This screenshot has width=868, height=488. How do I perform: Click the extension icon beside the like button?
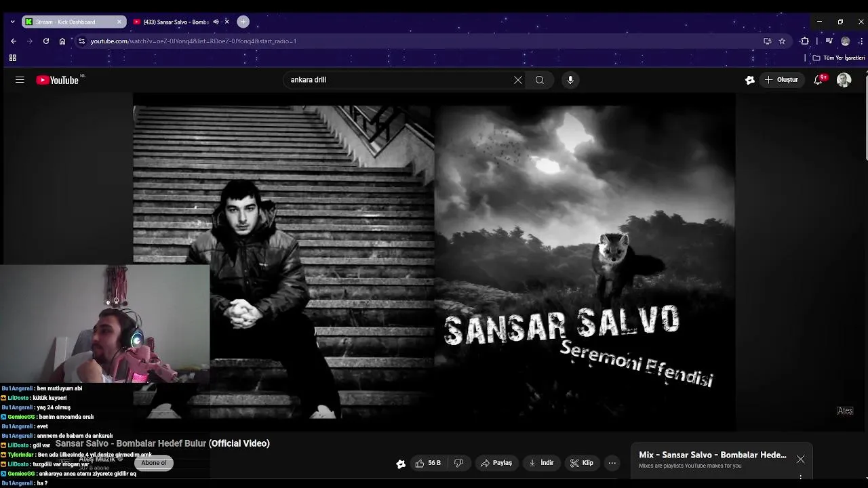(401, 464)
